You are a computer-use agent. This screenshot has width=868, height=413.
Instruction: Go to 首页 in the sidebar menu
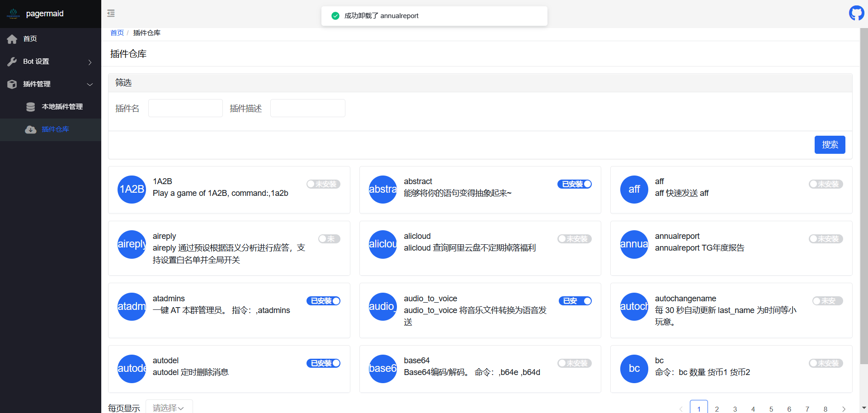point(30,39)
